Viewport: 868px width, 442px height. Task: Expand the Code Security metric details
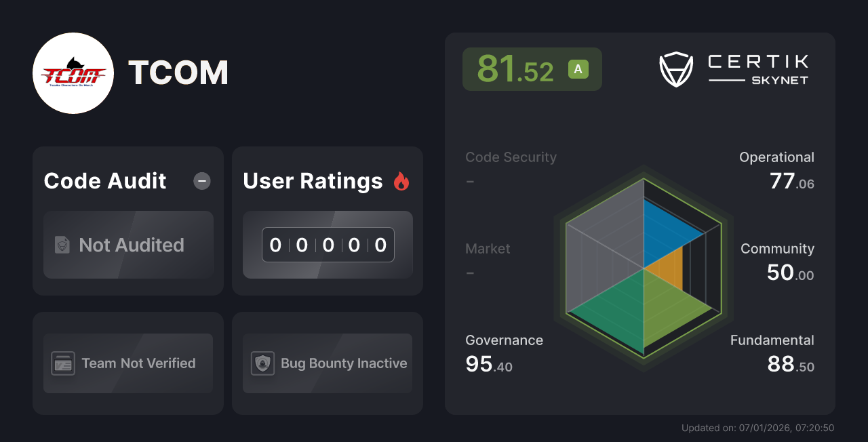[x=511, y=157]
